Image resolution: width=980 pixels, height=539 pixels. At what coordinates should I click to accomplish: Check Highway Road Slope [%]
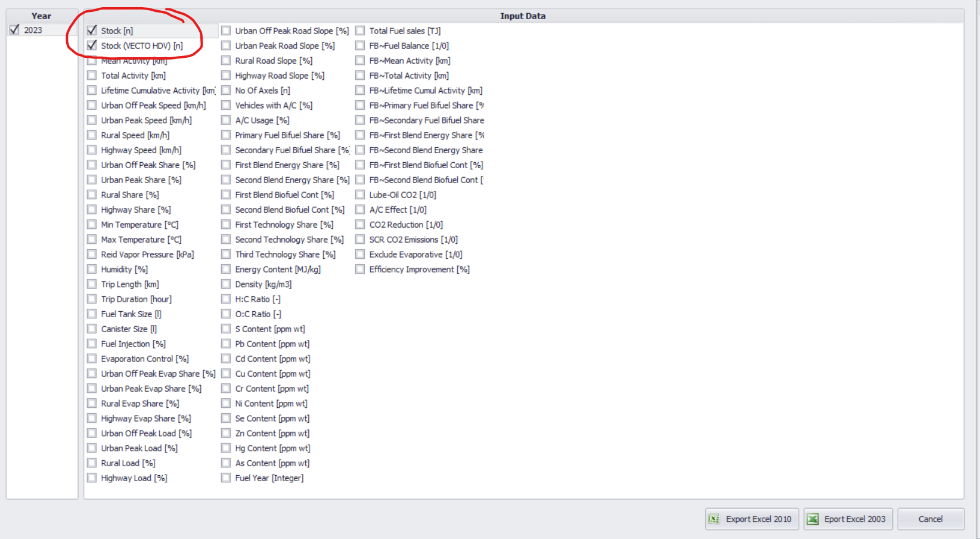(226, 75)
